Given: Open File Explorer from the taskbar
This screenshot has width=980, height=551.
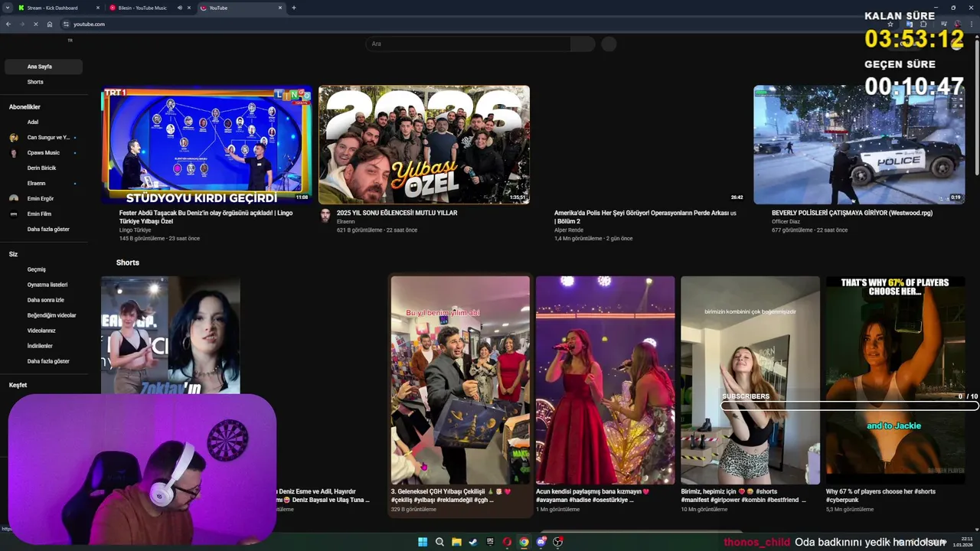Looking at the screenshot, I should (x=456, y=542).
